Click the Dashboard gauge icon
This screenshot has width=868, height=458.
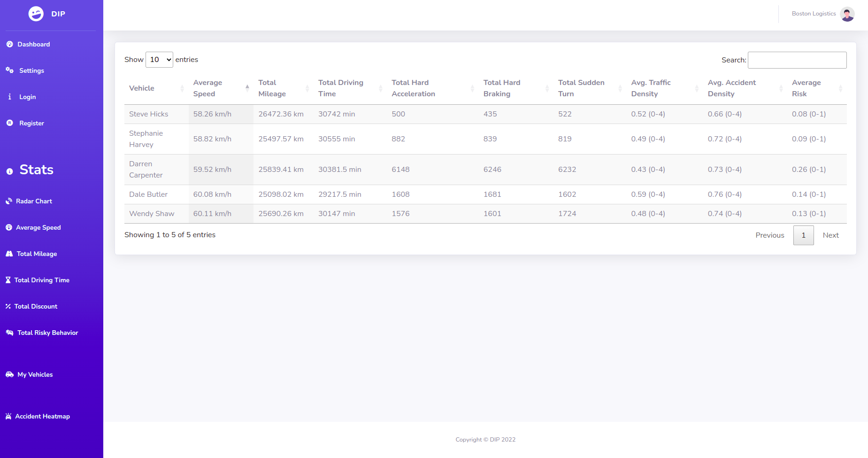pyautogui.click(x=9, y=44)
